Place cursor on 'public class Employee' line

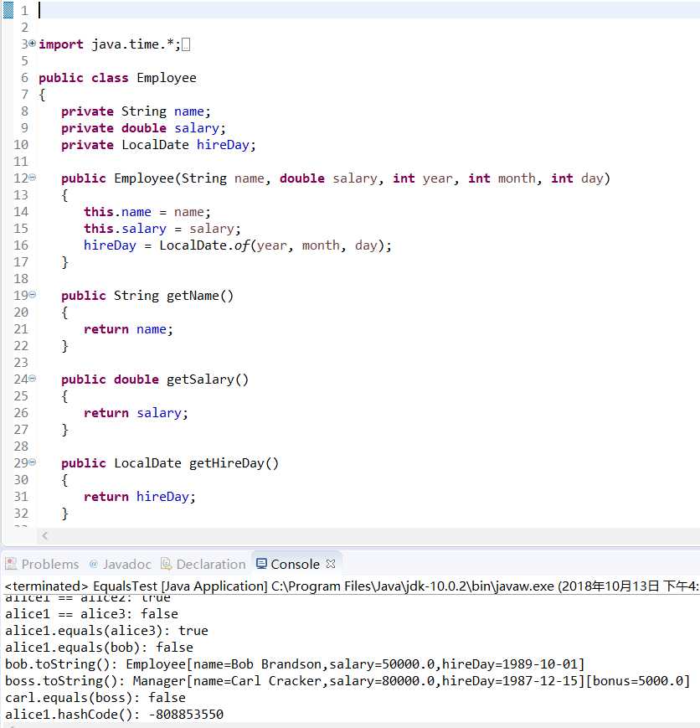(117, 78)
